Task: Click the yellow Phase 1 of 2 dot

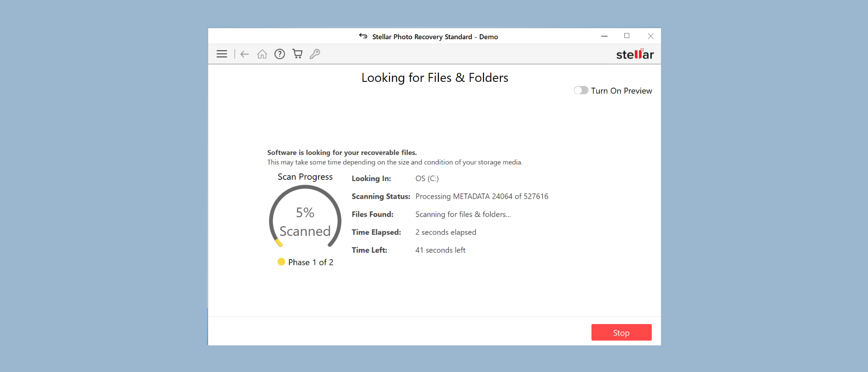Action: 281,262
